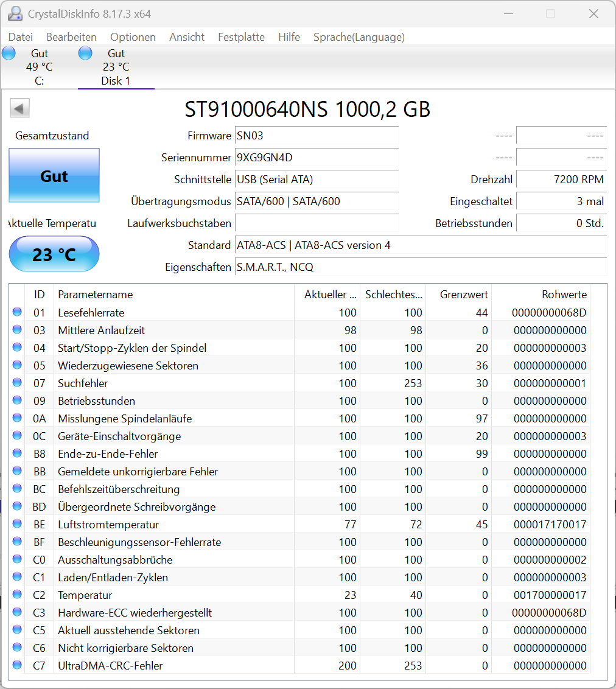Click the Rohwerte column header
This screenshot has width=616, height=689.
[541, 295]
